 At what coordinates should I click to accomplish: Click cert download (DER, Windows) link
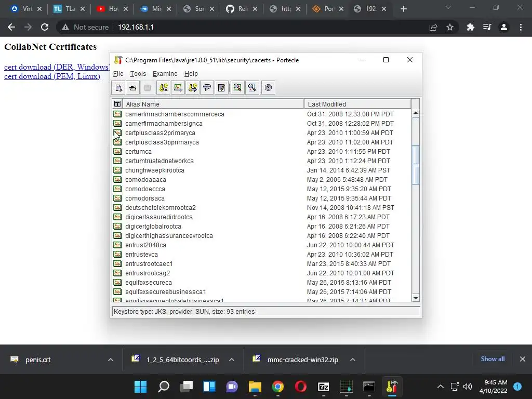coord(57,67)
